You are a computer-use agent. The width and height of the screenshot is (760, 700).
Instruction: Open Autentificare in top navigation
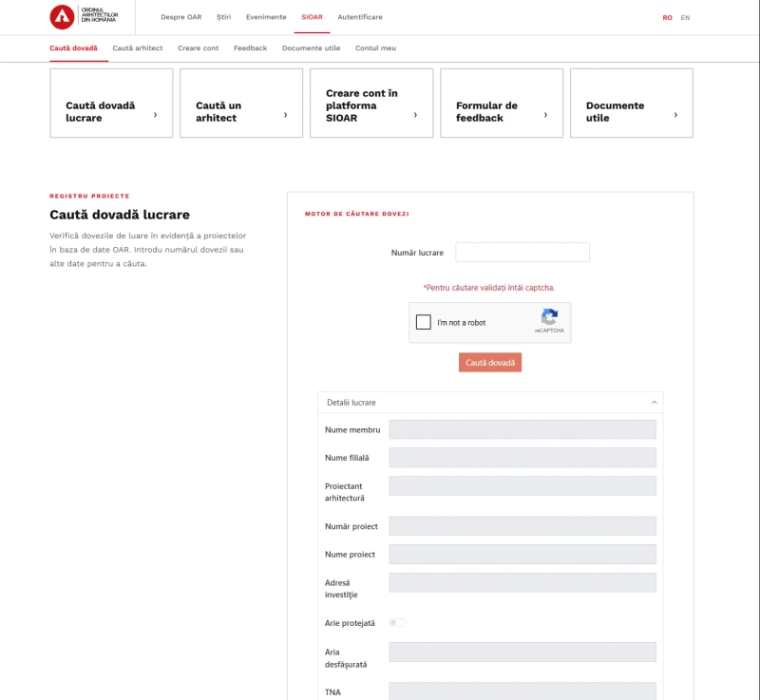[x=360, y=17]
